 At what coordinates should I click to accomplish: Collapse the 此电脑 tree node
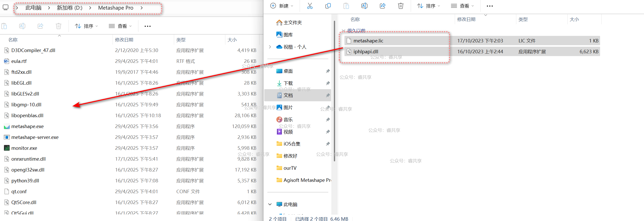click(x=270, y=204)
